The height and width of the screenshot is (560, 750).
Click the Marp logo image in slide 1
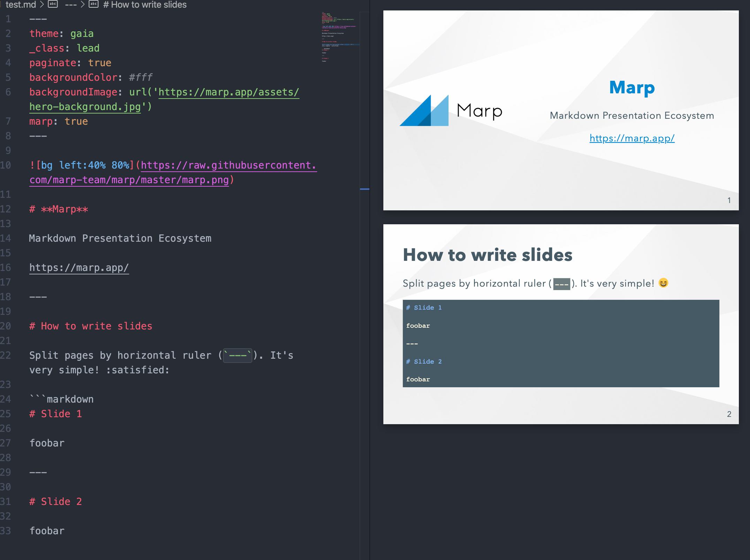pyautogui.click(x=451, y=111)
